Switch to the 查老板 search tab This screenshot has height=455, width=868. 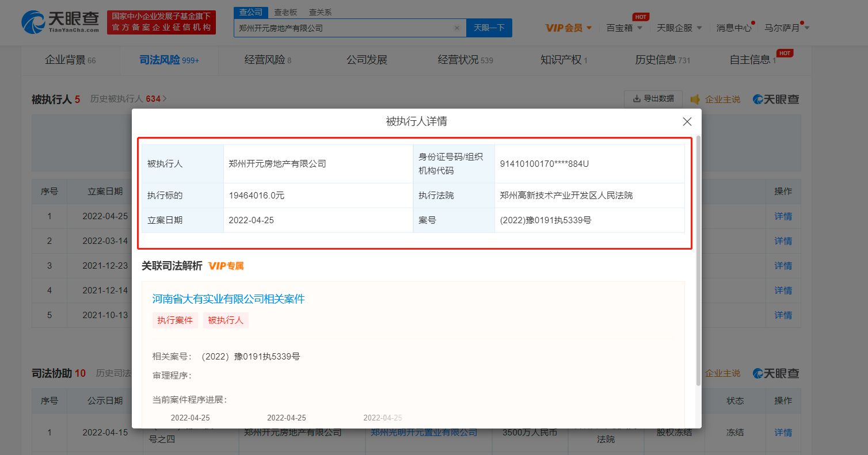click(x=285, y=12)
